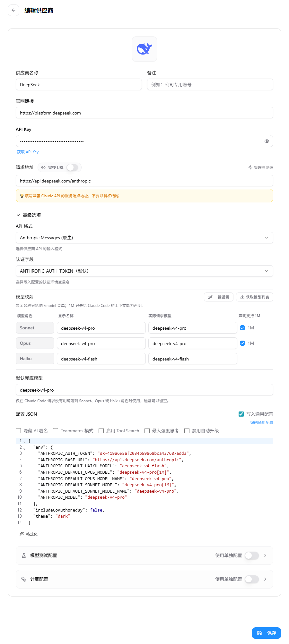This screenshot has height=644, width=289.
Task: Click the 获取 API Key link
Action: 28,152
